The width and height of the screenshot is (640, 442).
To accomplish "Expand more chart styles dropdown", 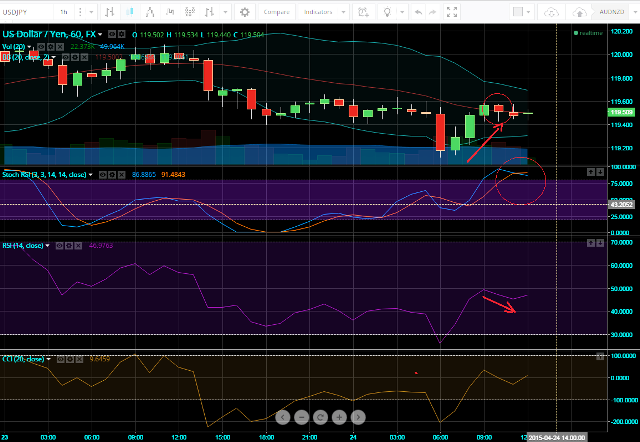I will tap(225, 12).
